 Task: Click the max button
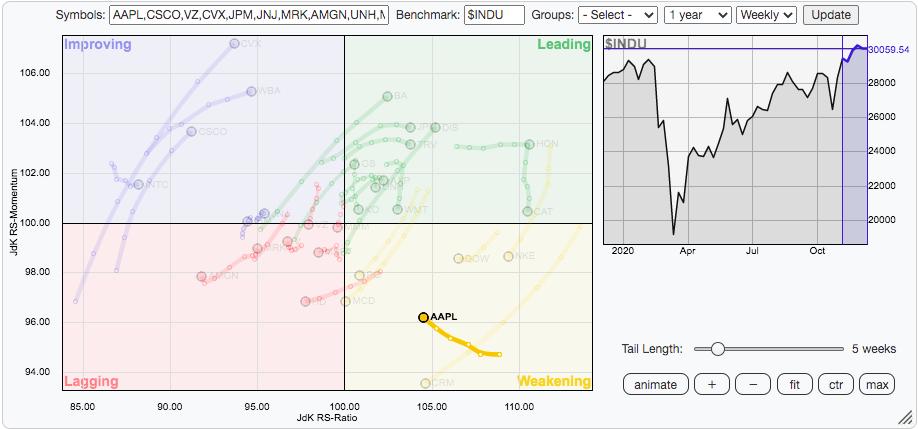[x=877, y=385]
